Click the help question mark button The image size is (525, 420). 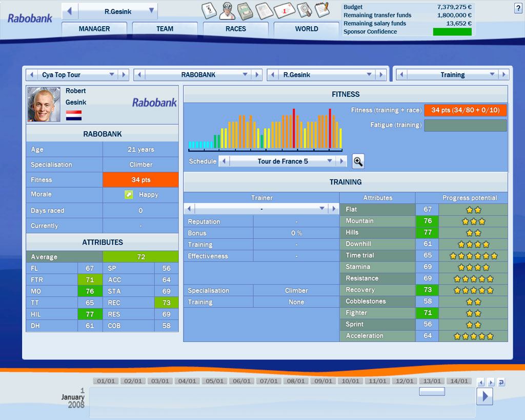point(518,8)
